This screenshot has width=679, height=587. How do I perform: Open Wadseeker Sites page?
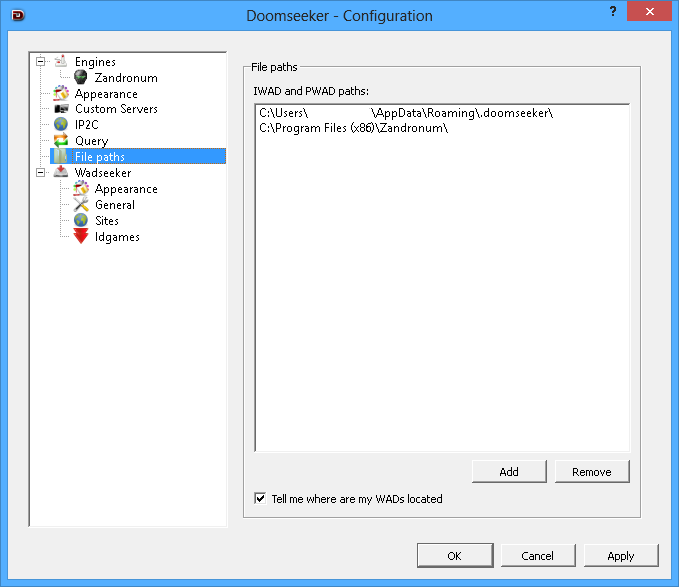click(107, 221)
